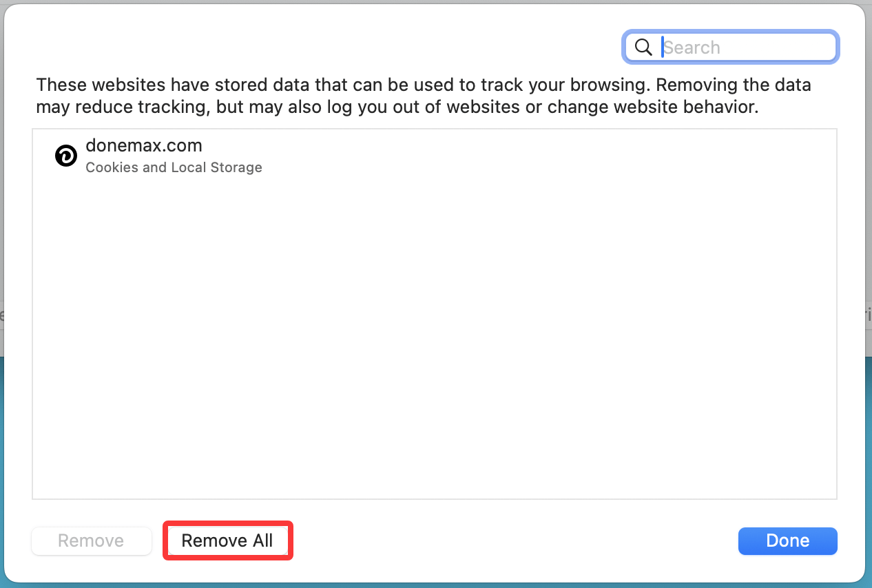Click the magnifying glass search icon

point(643,47)
